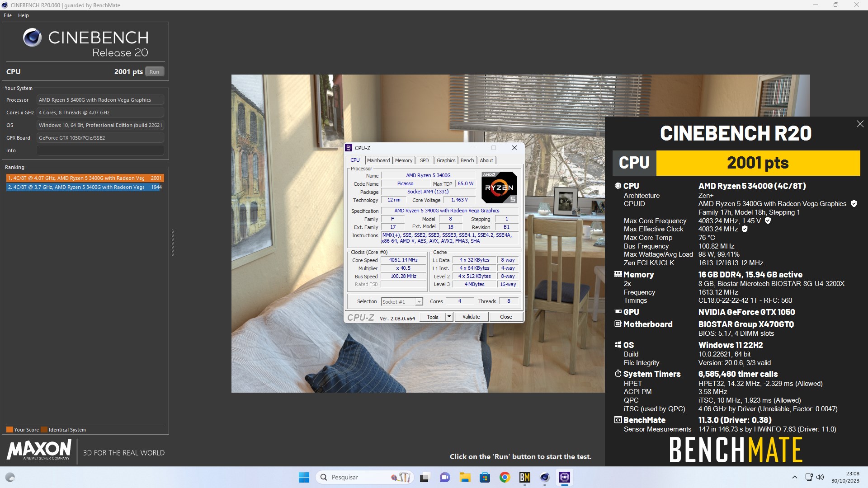Click the Tools button in CPU-Z

click(433, 317)
